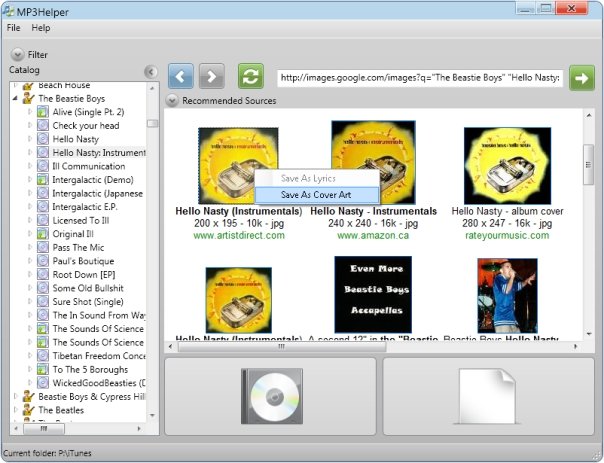Screen dimensions: 604x463
Task: Go forward with the gray arrow button
Action: pyautogui.click(x=211, y=76)
